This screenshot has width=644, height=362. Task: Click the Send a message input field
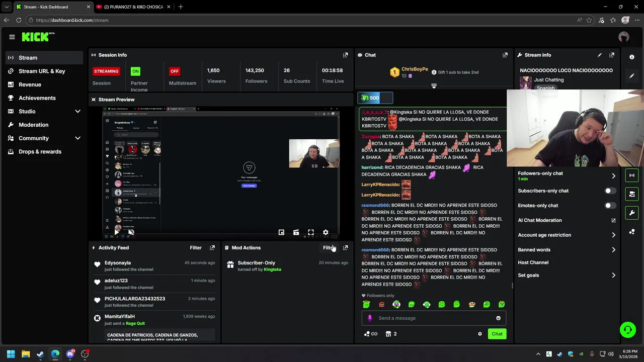coord(434,318)
